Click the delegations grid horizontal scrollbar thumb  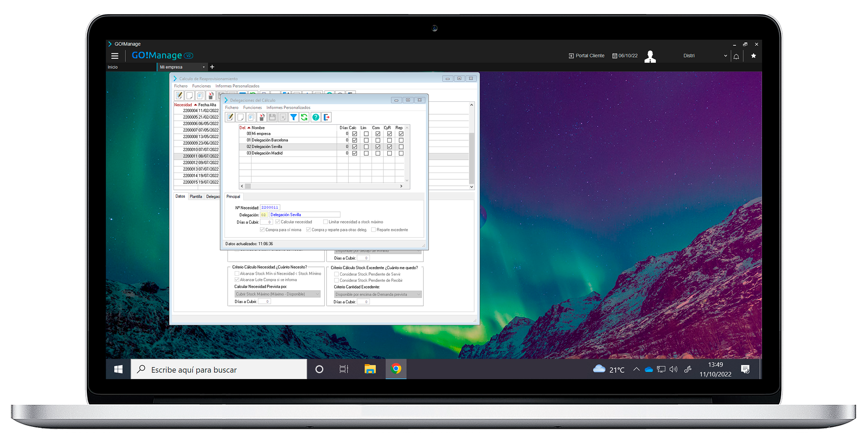coord(248,187)
